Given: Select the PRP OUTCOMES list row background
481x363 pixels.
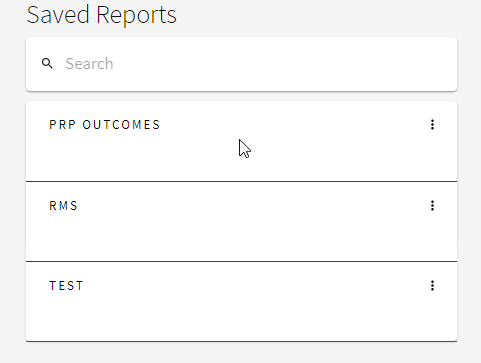Looking at the screenshot, I should click(241, 141).
